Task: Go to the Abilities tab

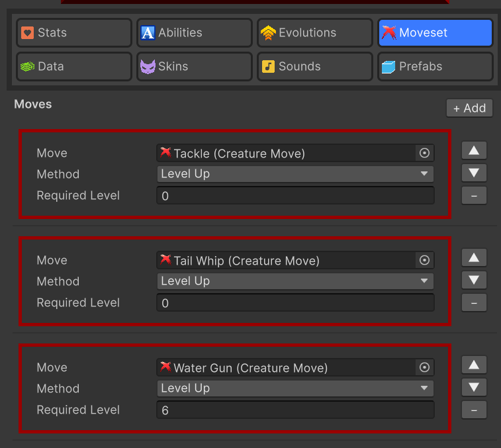Action: point(195,32)
